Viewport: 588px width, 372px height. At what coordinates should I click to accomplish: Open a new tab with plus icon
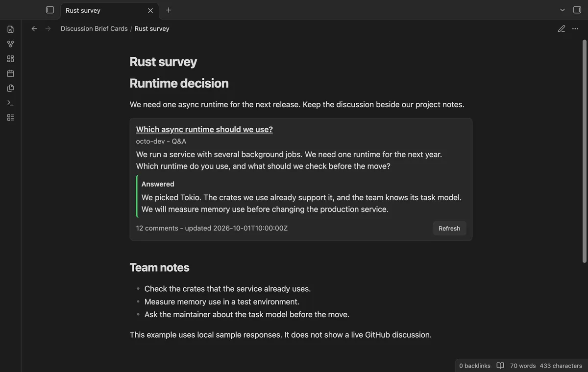click(169, 10)
